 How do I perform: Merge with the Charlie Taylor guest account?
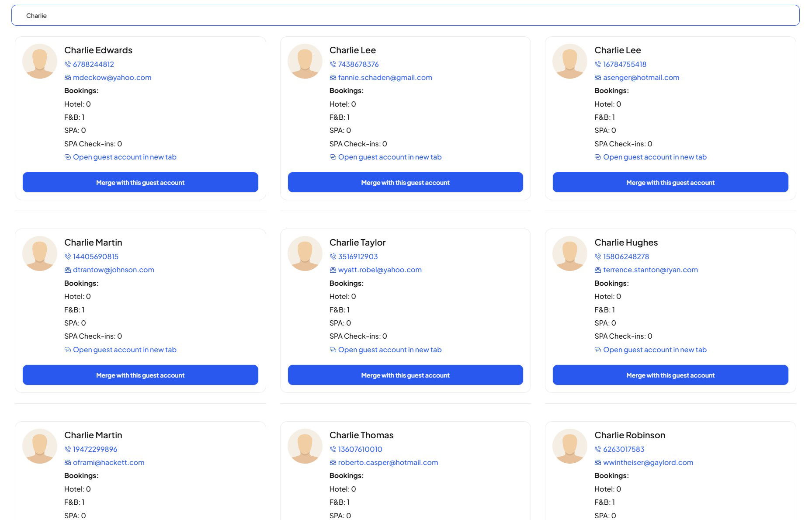point(405,375)
